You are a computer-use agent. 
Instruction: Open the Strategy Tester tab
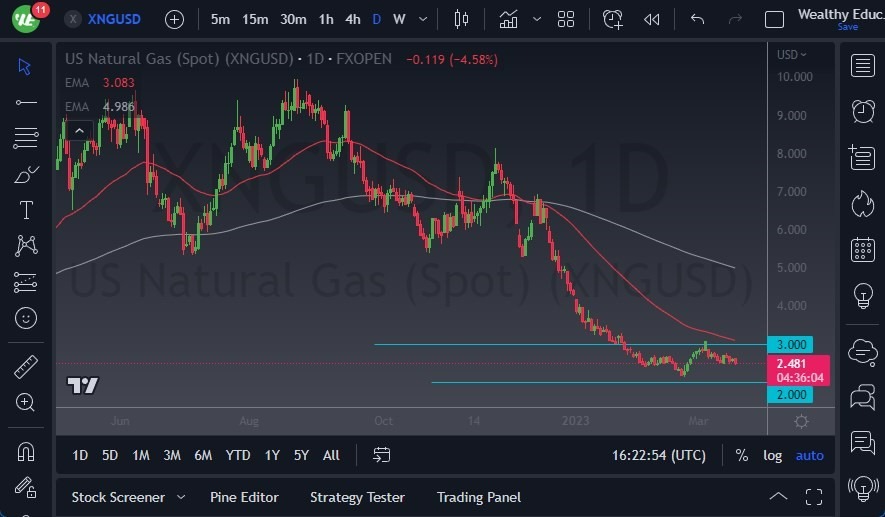pyautogui.click(x=357, y=497)
